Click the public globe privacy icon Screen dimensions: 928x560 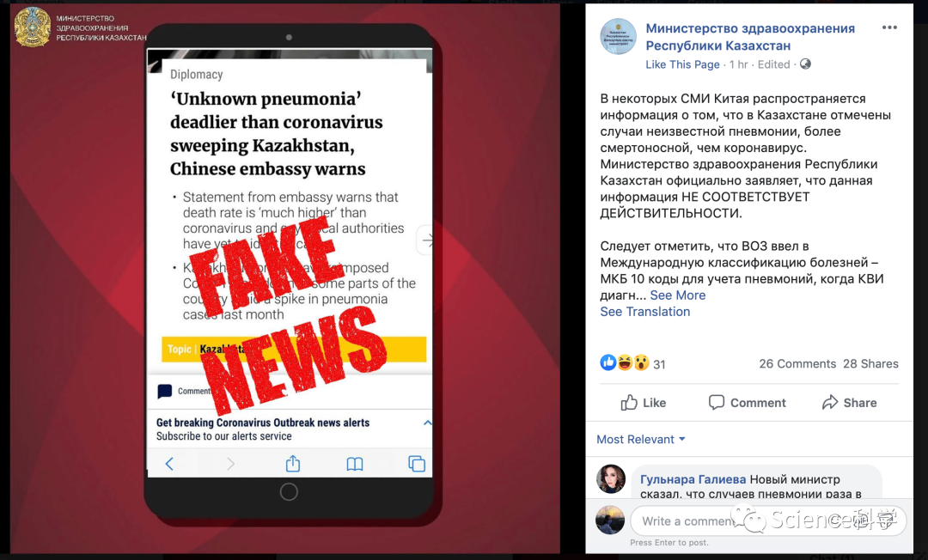point(805,64)
